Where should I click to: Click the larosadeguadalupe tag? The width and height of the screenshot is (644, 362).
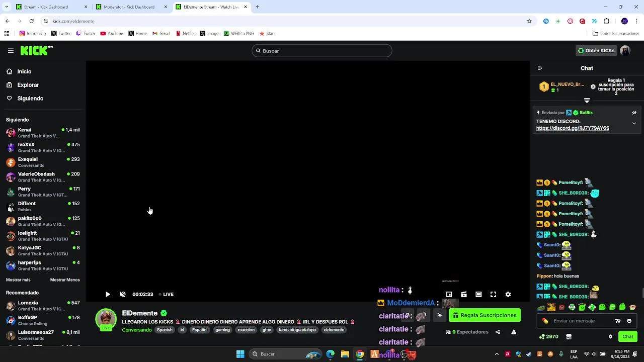(x=297, y=330)
